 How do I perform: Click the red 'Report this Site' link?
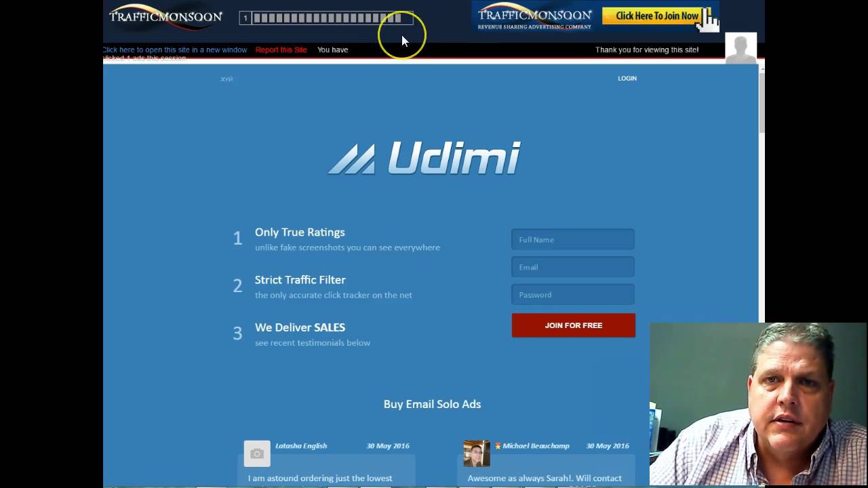[x=281, y=49]
